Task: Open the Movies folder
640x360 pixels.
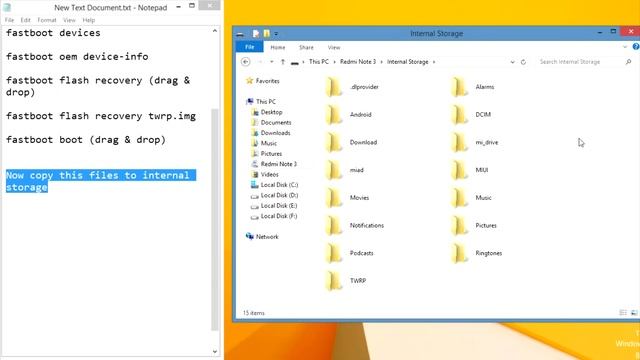Action: point(347,198)
